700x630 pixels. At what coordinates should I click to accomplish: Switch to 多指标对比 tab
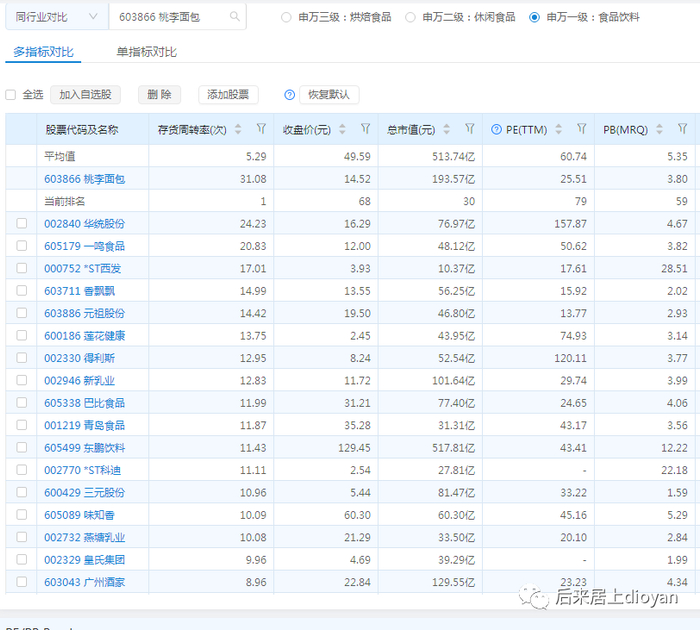click(x=43, y=52)
